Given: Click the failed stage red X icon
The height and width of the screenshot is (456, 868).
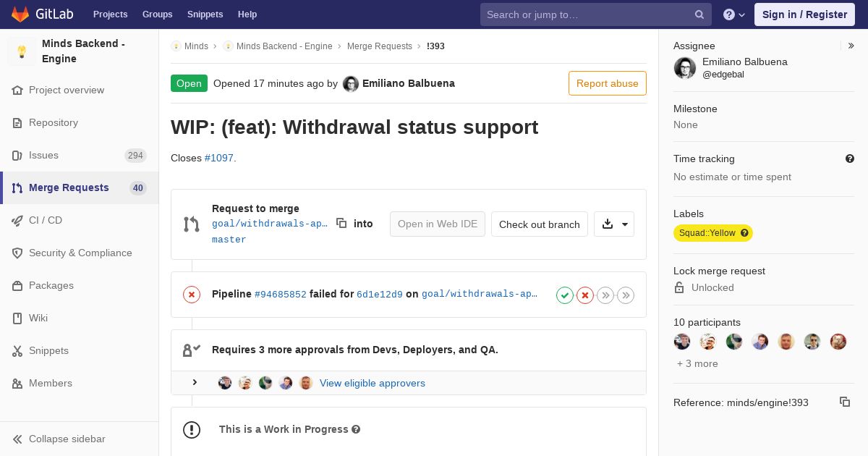Looking at the screenshot, I should click(585, 295).
